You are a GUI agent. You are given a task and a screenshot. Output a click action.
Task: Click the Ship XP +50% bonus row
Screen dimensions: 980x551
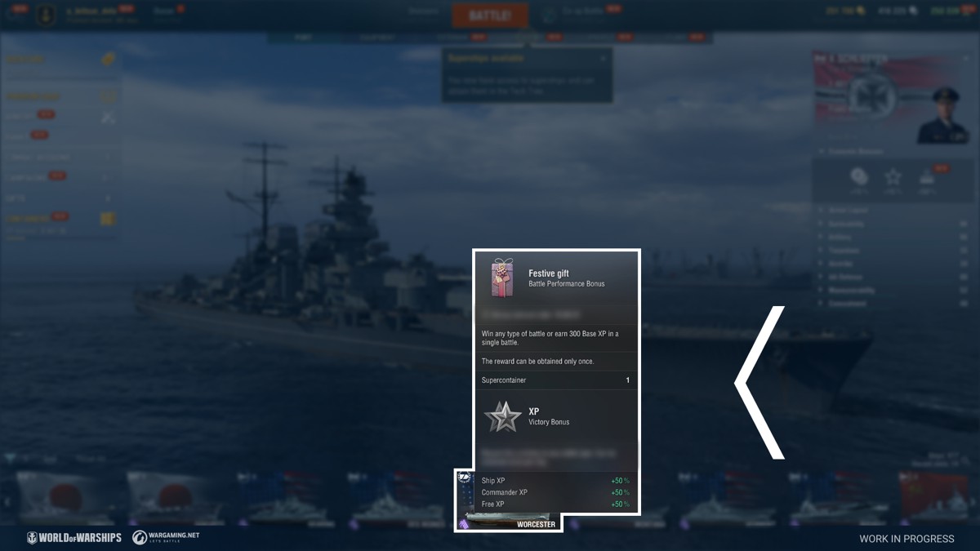(555, 481)
